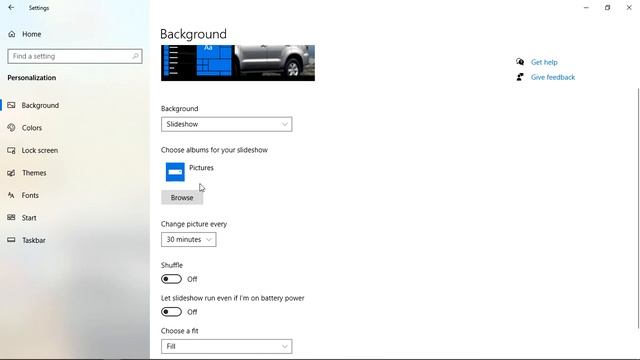Open the 30 minutes interval dropdown

[x=189, y=240]
